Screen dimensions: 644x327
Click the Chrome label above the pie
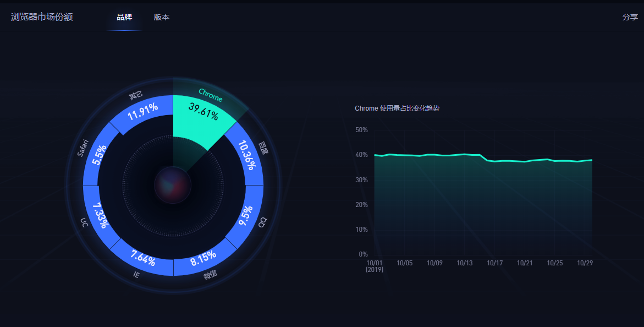coord(210,95)
